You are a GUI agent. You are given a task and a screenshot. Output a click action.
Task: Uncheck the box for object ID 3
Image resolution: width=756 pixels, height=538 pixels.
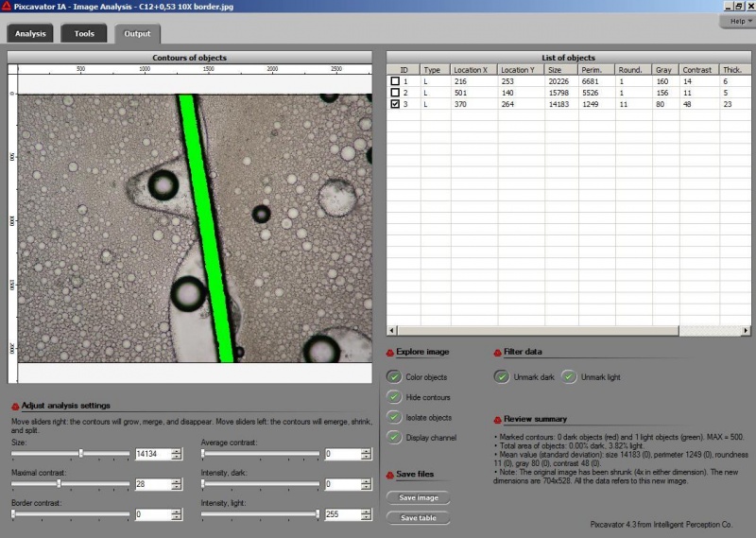coord(395,104)
